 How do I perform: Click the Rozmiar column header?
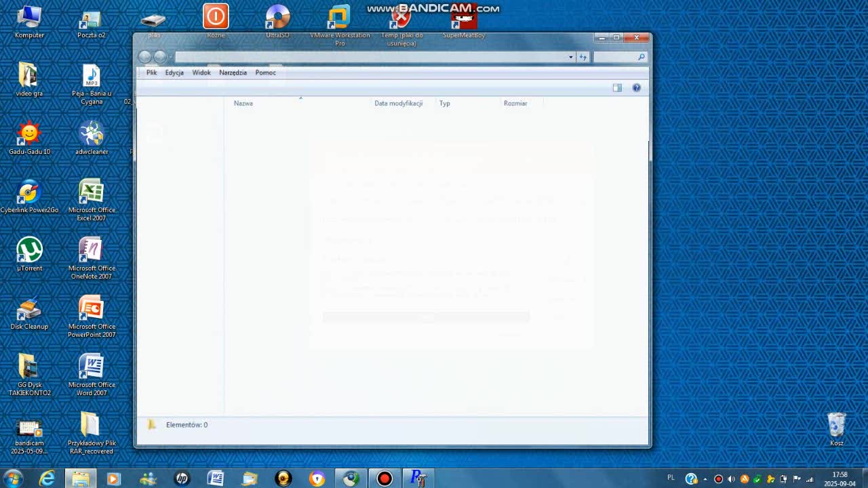(x=515, y=103)
